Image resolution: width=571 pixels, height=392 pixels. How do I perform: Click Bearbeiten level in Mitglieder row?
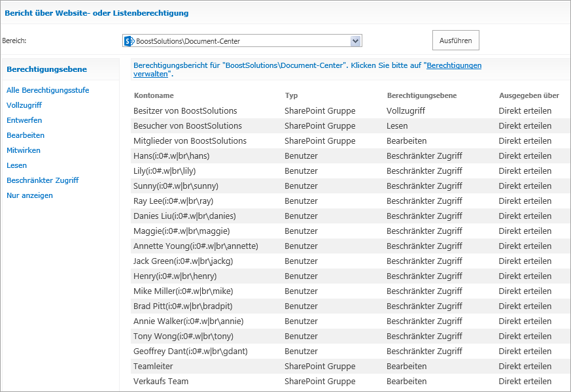(406, 141)
